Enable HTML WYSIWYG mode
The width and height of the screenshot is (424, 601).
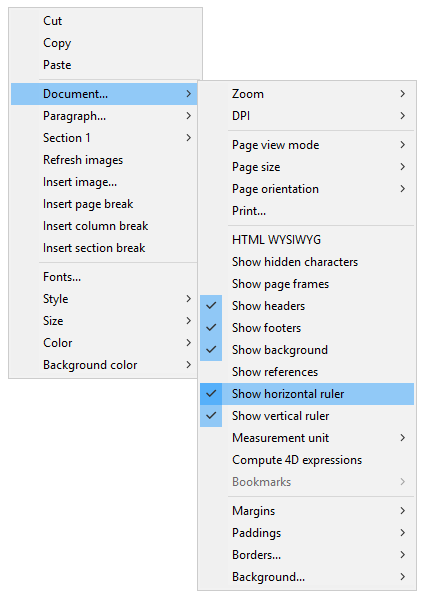pos(307,240)
